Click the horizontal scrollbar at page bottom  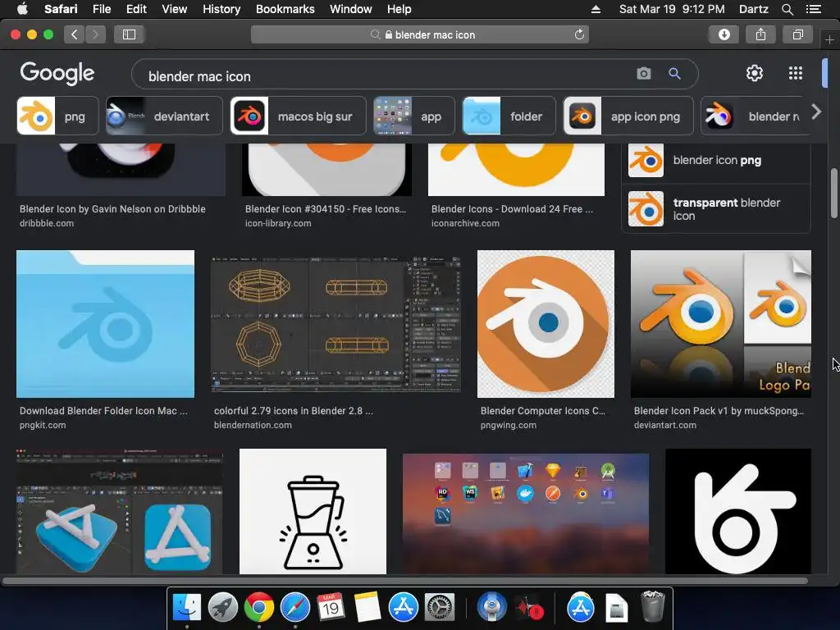405,581
